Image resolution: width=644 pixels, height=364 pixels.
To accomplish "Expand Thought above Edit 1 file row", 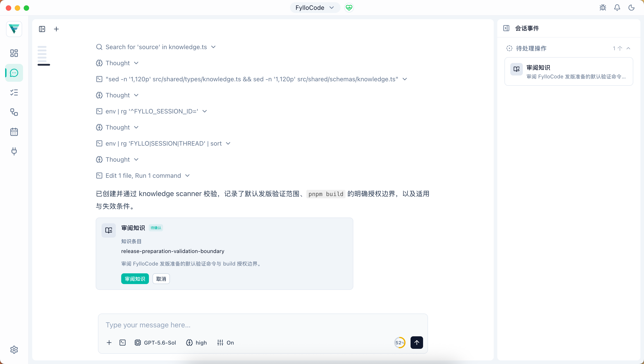I will coord(117,159).
